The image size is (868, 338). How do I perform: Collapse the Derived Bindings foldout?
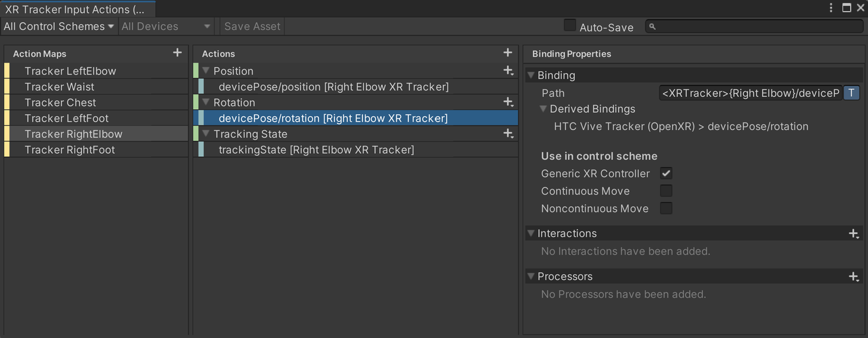pyautogui.click(x=543, y=109)
